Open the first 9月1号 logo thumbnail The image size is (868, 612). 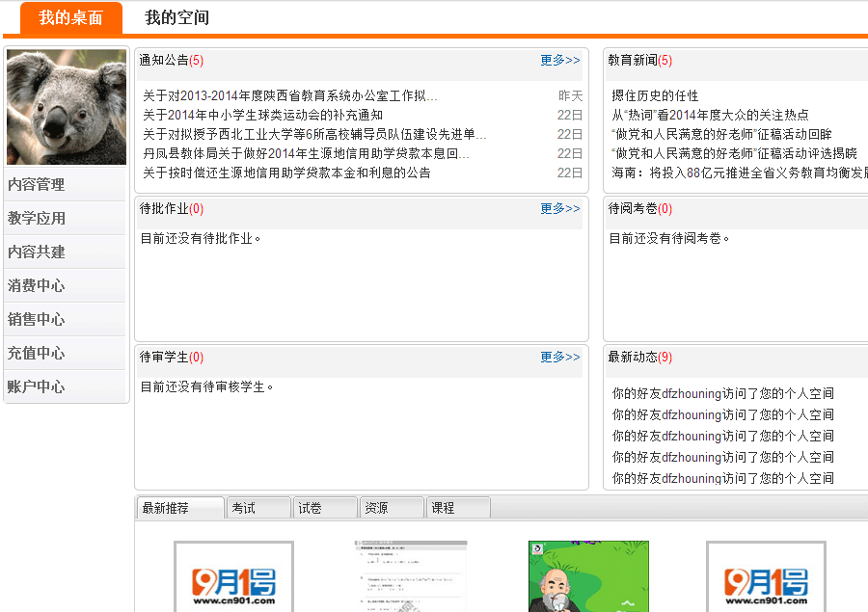[233, 577]
